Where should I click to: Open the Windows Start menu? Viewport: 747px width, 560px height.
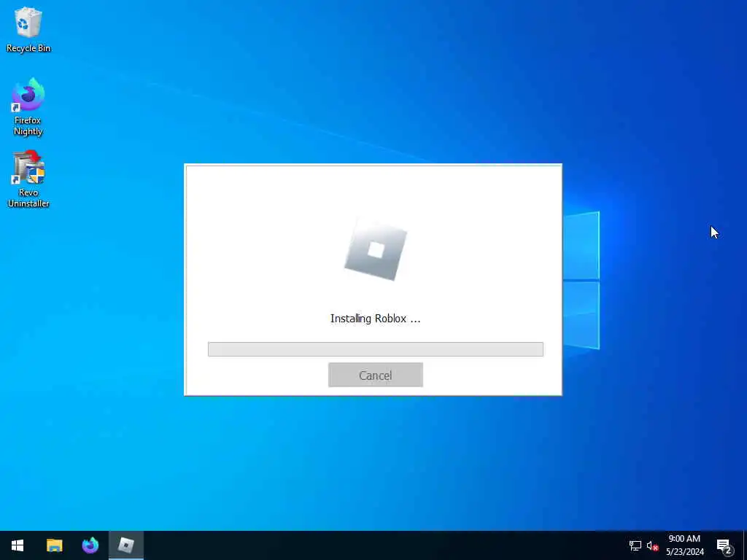coord(18,545)
